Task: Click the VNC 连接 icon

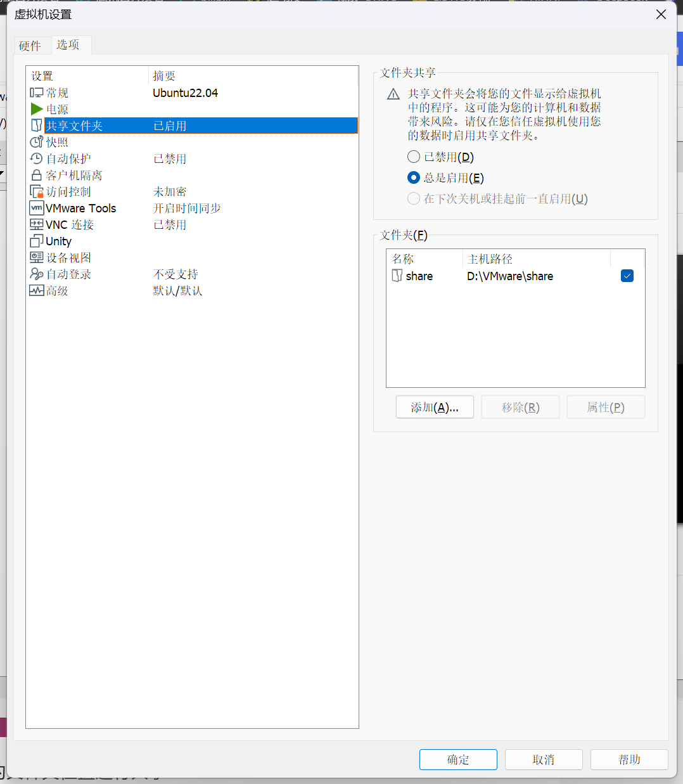Action: click(37, 225)
